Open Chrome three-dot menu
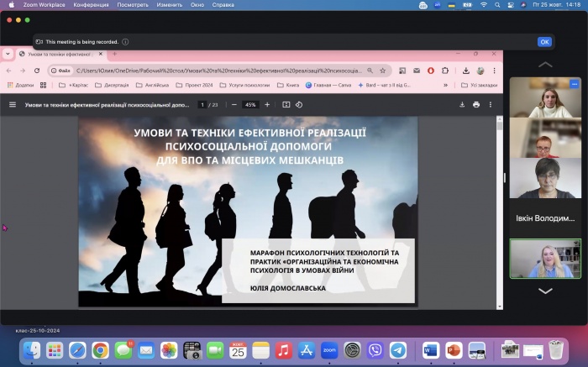The height and width of the screenshot is (367, 588). (494, 71)
